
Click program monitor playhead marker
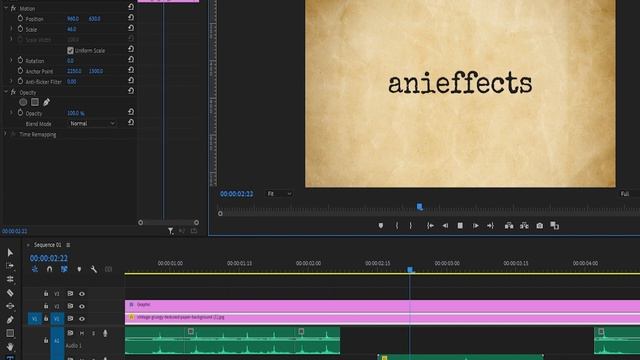point(420,207)
